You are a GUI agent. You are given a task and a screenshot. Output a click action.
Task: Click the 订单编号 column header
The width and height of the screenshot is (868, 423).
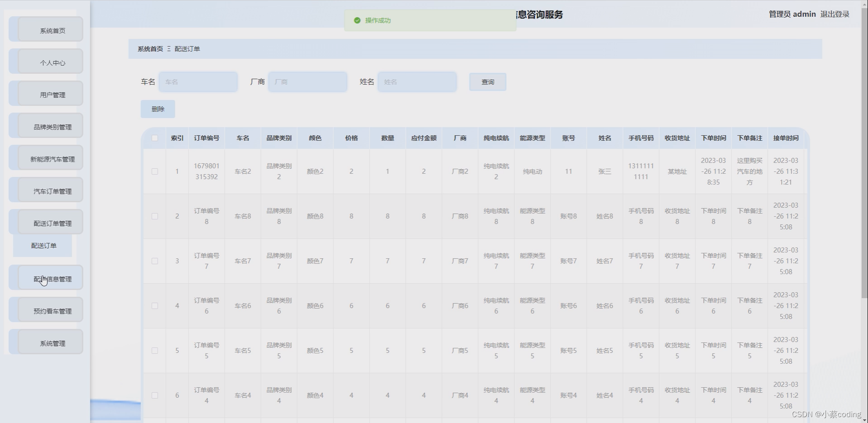point(206,138)
